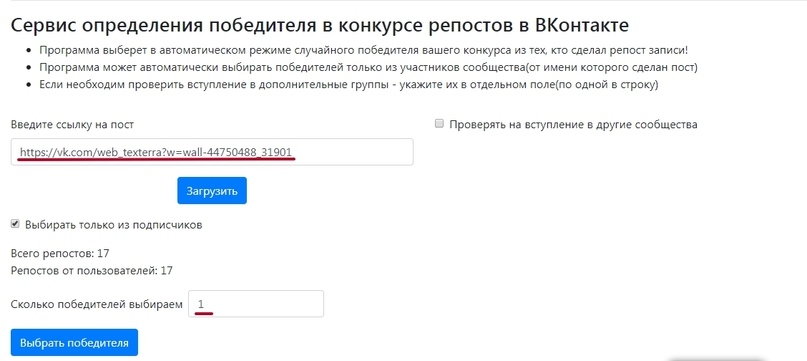Uncheck the Выбирать только из подписчиков checkbox

tap(15, 224)
